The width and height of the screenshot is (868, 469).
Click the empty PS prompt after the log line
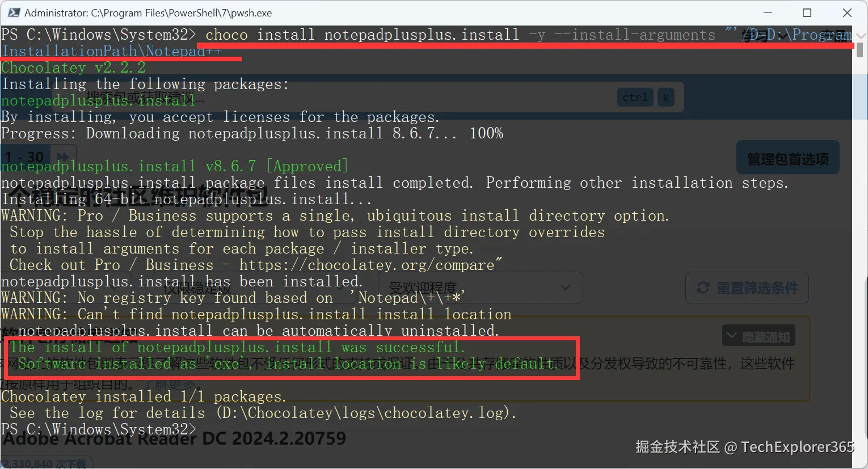click(x=99, y=429)
